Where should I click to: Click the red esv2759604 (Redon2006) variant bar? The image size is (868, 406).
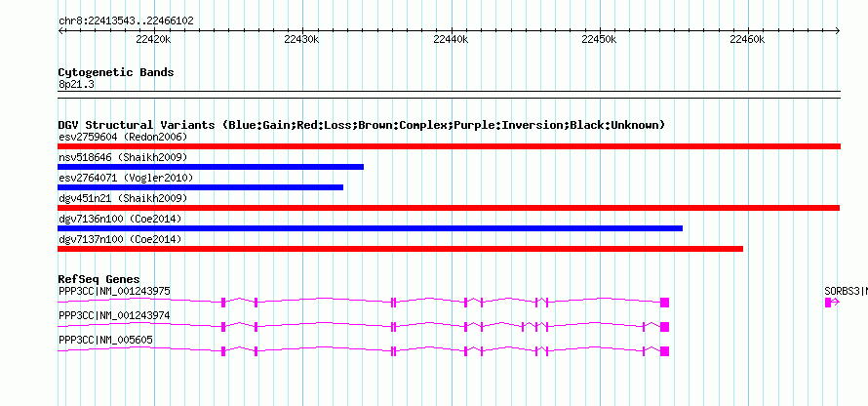pyautogui.click(x=449, y=146)
